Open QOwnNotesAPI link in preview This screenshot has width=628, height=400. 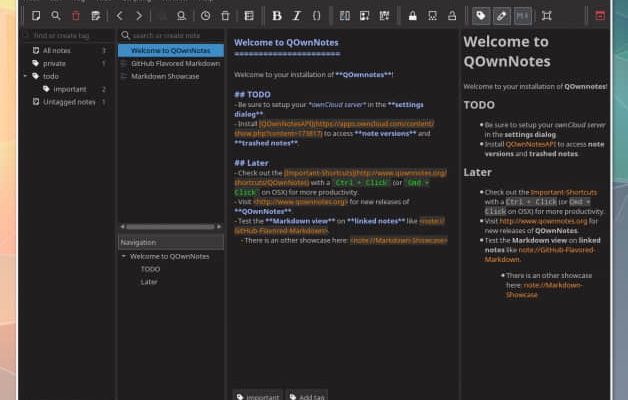531,144
